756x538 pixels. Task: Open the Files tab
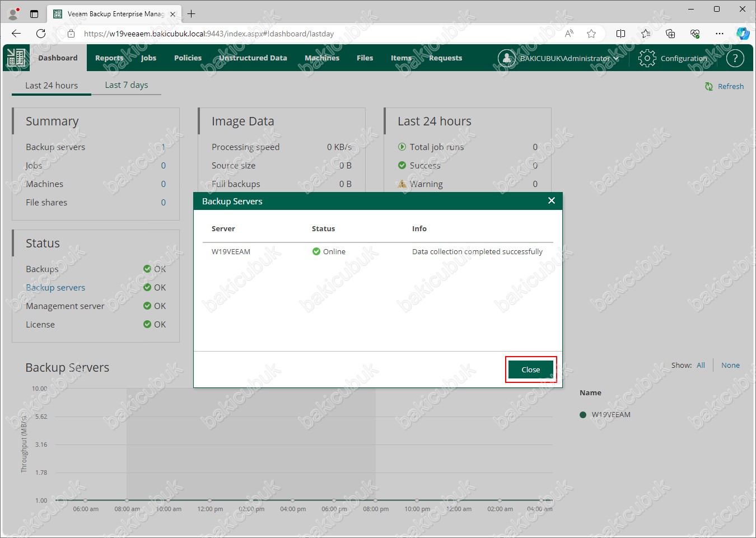(365, 58)
